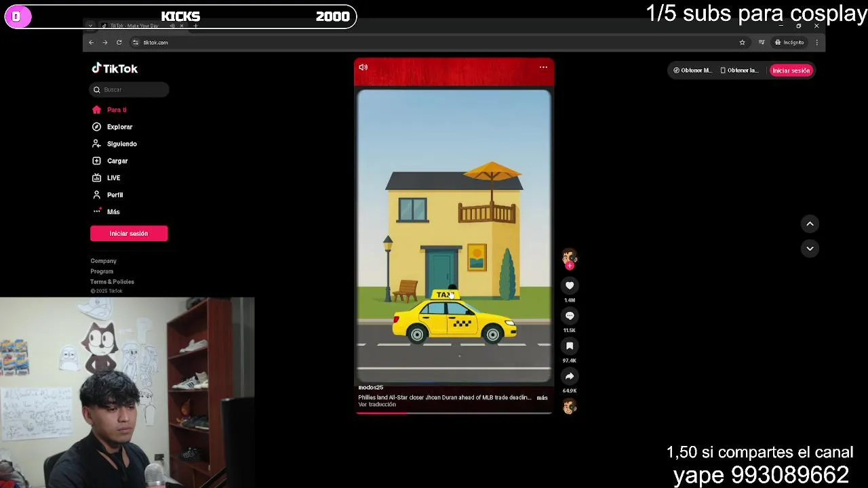Open the comments bubble icon
The height and width of the screenshot is (488, 868).
tap(570, 316)
